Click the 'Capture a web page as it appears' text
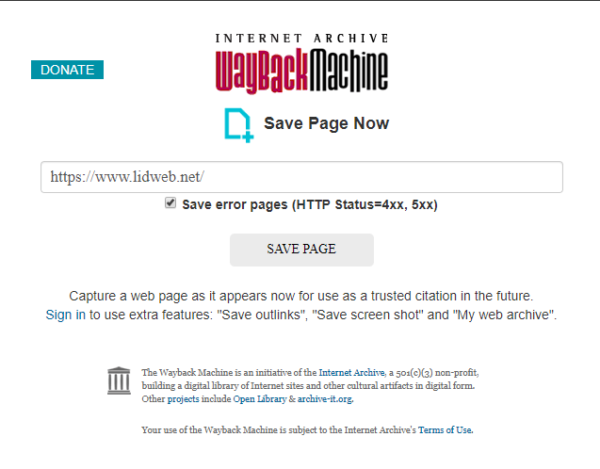600x469 pixels. coord(301,296)
